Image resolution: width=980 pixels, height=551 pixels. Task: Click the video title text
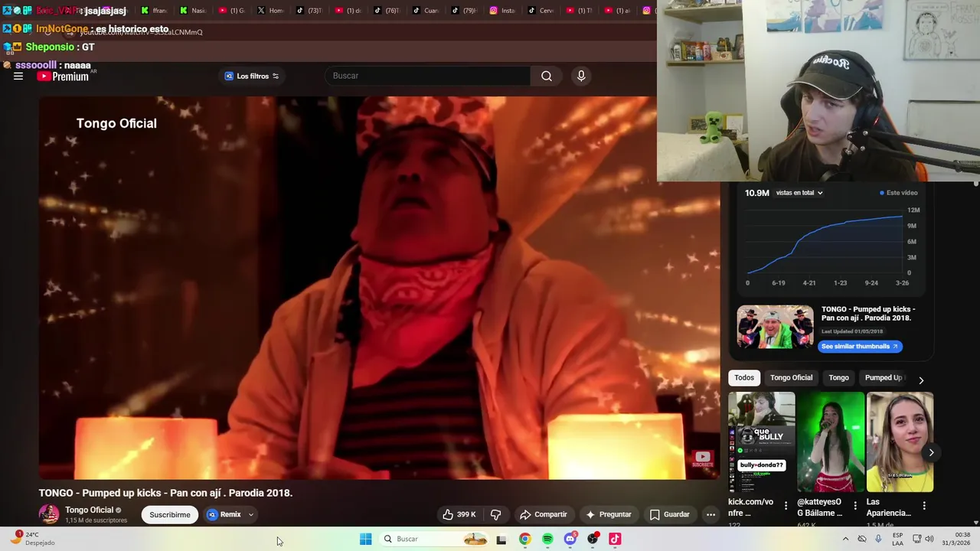point(165,493)
